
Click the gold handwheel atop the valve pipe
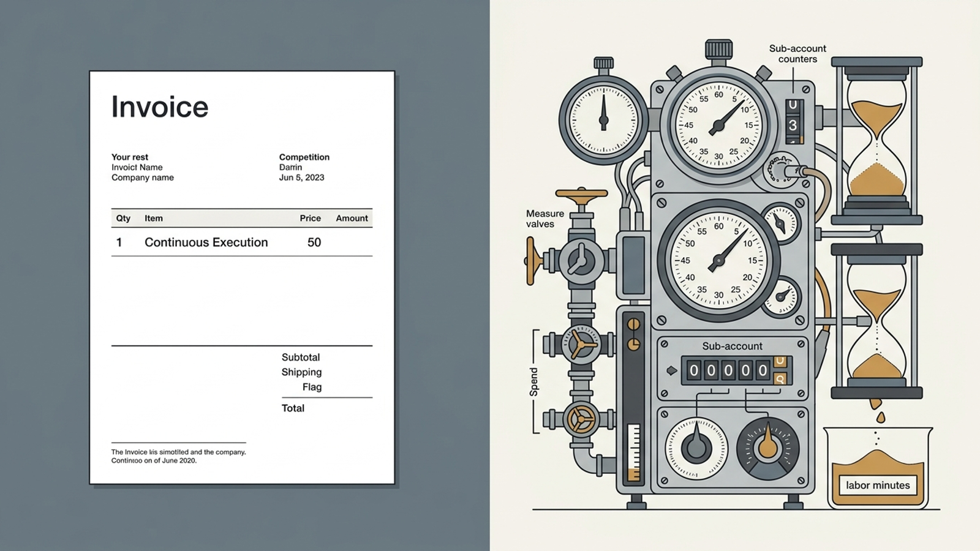tap(581, 195)
